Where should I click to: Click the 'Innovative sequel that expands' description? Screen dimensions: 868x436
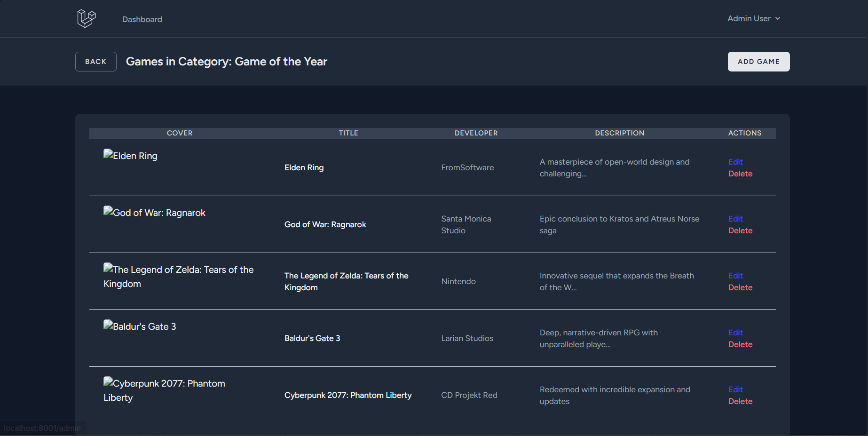click(x=616, y=281)
